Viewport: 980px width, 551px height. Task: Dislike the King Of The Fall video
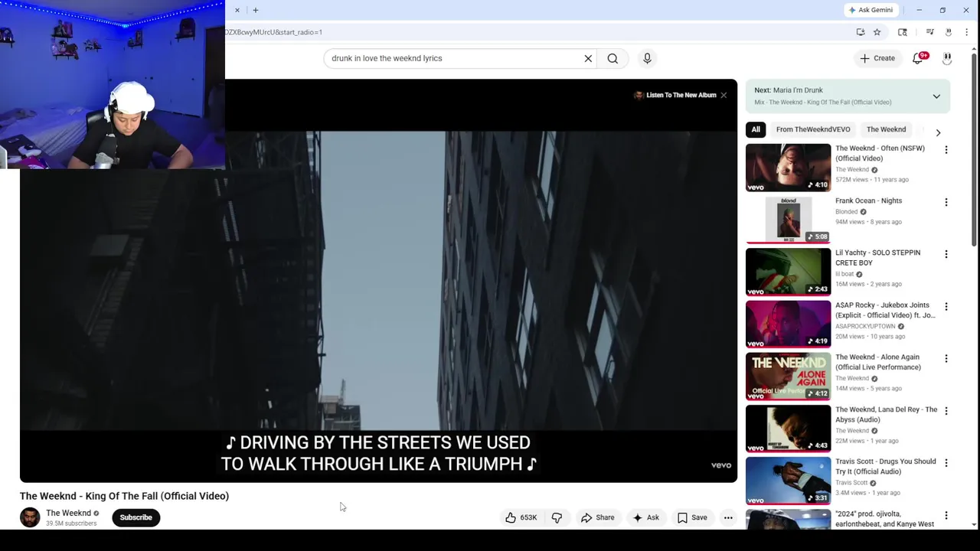tap(557, 517)
